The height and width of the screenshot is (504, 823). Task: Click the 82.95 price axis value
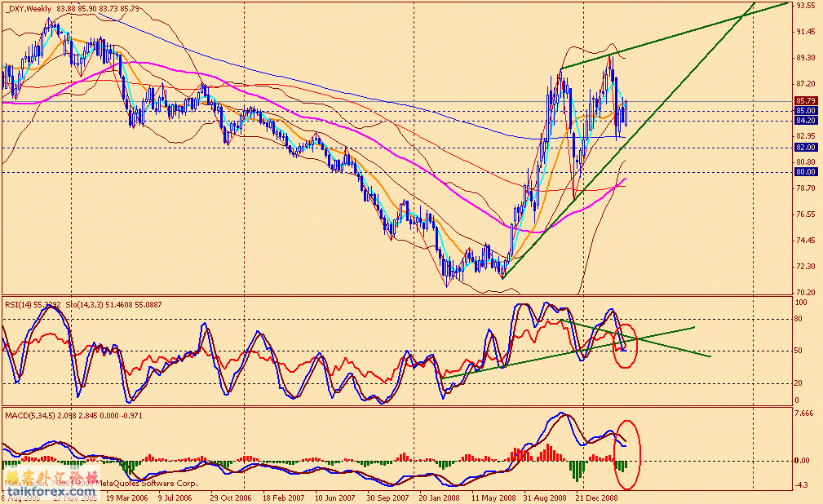[x=806, y=136]
